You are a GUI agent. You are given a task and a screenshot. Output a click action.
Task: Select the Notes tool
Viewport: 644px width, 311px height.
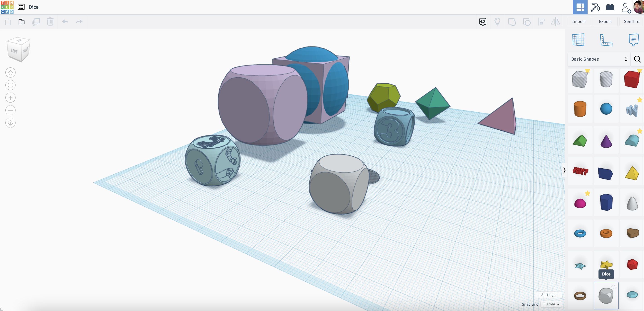point(633,40)
